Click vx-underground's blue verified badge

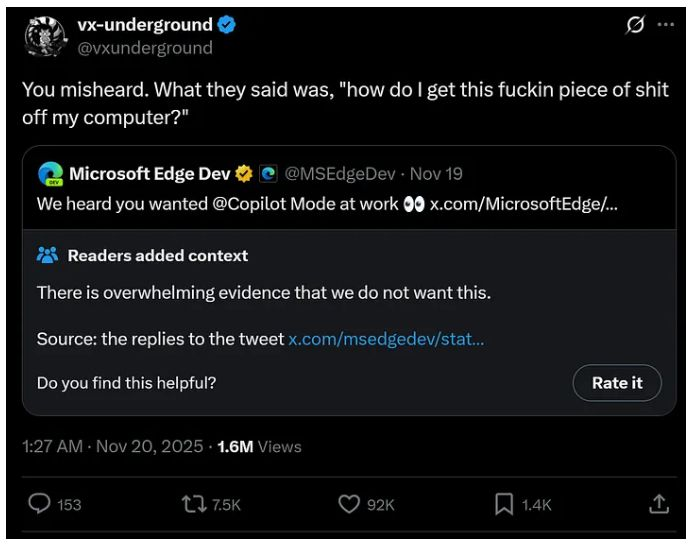point(227,25)
